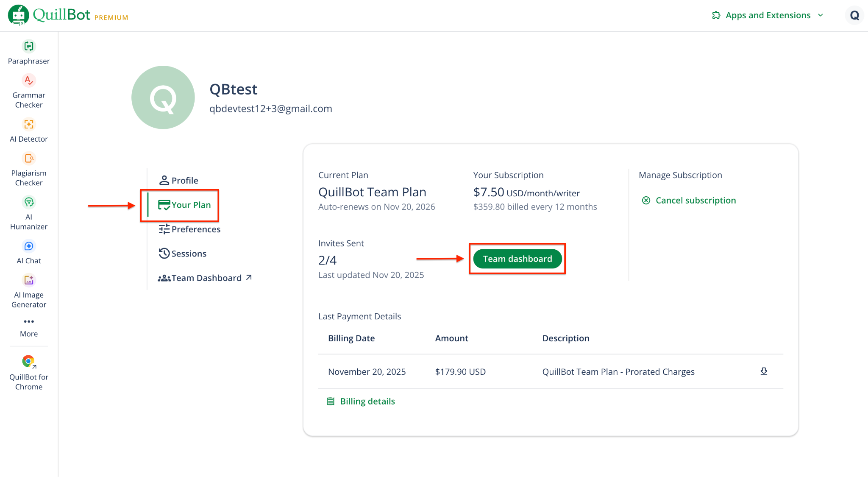Open the Paraphraser tool icon

pos(29,46)
